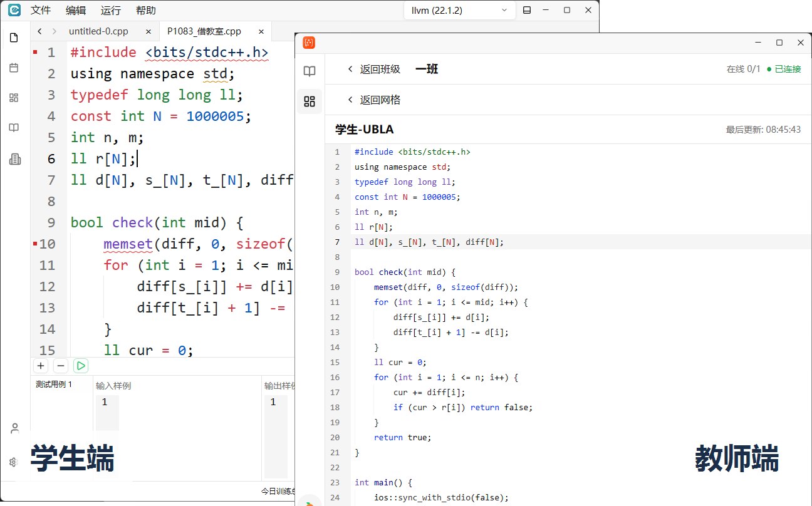Viewport: 812px width, 506px height.
Task: Open the 运行 menu
Action: click(111, 11)
